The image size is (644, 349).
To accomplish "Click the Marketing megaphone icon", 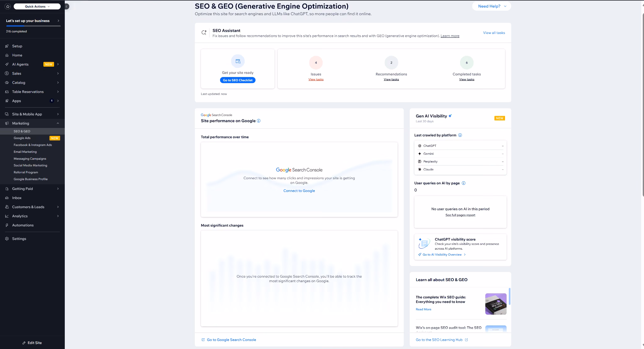I will (7, 123).
